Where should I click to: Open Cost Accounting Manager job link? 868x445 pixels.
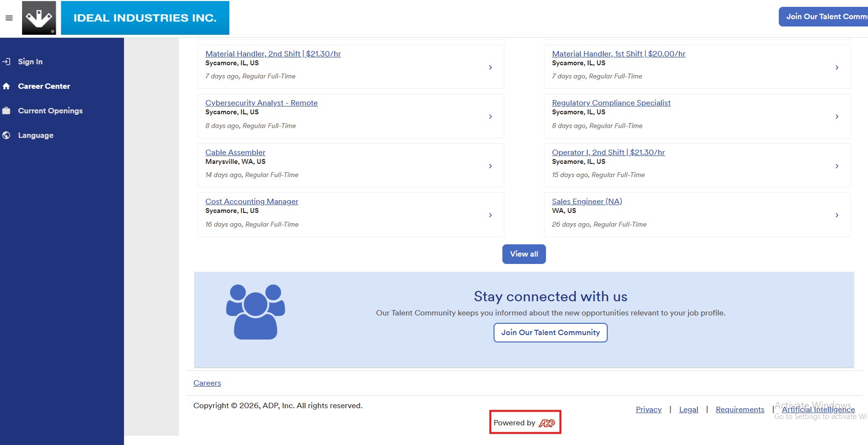(x=251, y=201)
